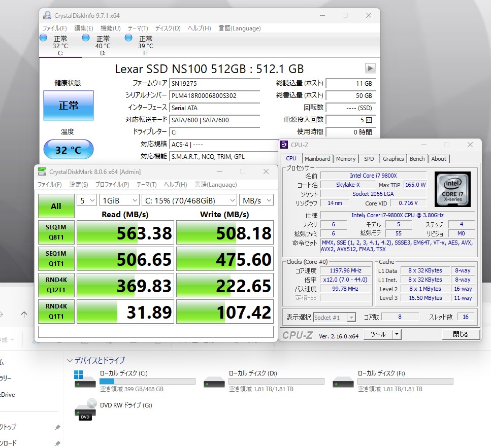Switch to the Bench tab in CPU-Z
Image resolution: width=491 pixels, height=448 pixels.
(417, 159)
